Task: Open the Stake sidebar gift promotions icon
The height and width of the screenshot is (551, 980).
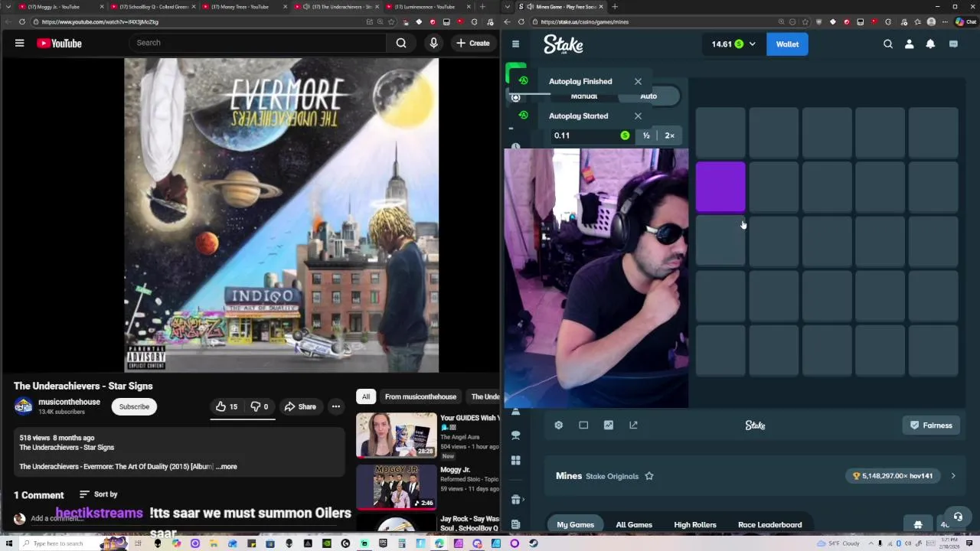Action: point(515,500)
